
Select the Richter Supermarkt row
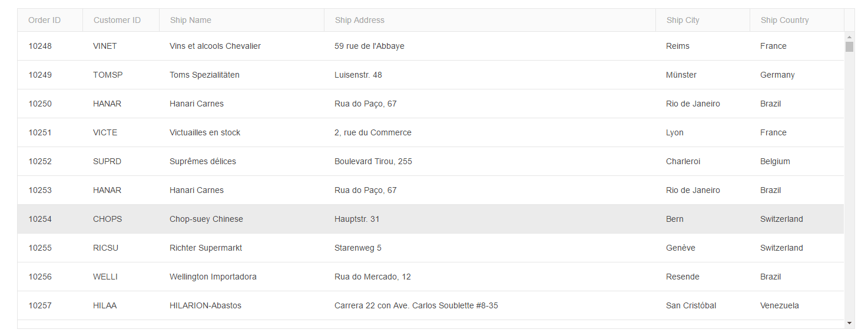click(x=430, y=248)
